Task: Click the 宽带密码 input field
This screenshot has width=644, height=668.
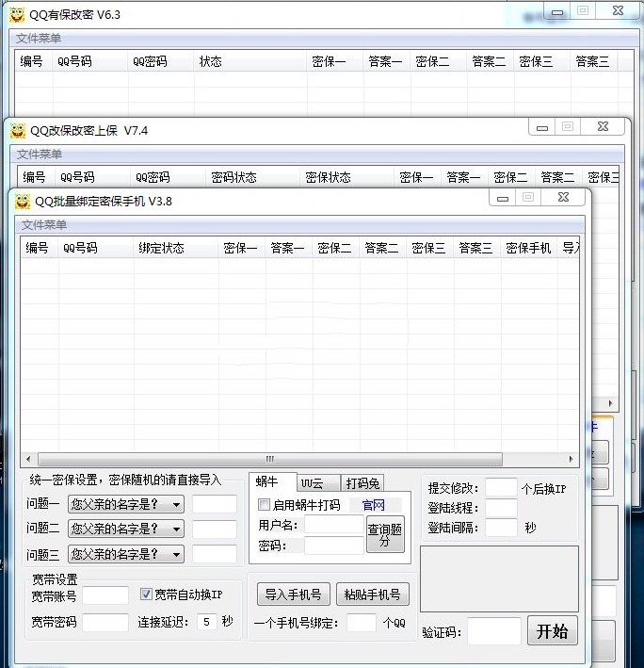Action: click(x=105, y=622)
